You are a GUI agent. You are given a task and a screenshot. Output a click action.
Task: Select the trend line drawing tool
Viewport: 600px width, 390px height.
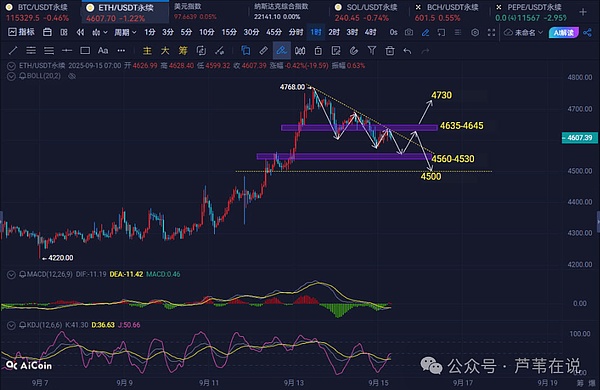(13, 51)
